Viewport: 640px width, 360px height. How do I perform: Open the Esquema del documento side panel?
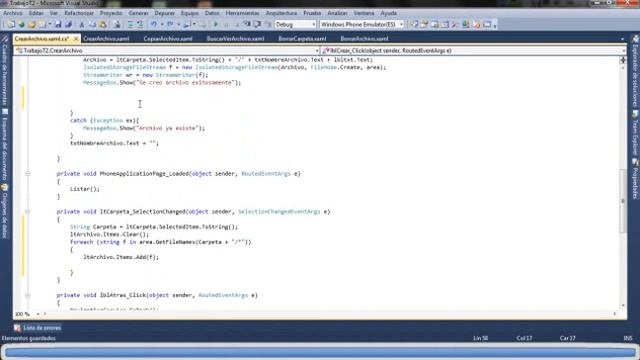point(4,145)
